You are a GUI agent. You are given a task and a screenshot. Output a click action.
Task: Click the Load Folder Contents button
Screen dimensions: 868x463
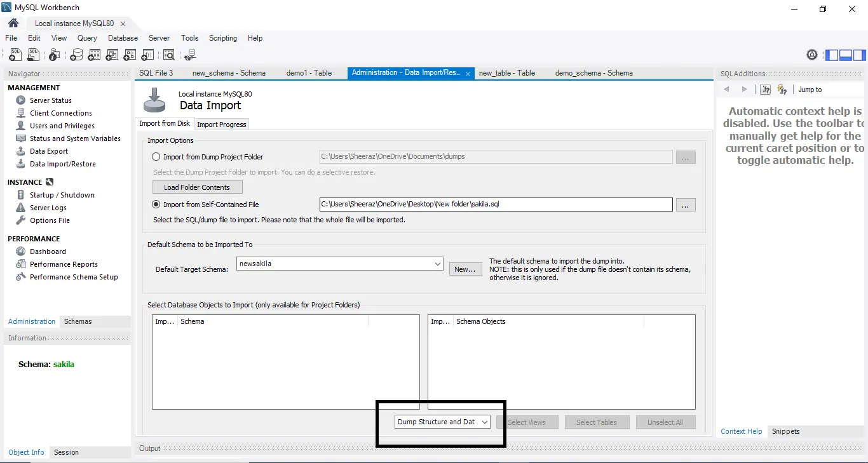tap(197, 187)
